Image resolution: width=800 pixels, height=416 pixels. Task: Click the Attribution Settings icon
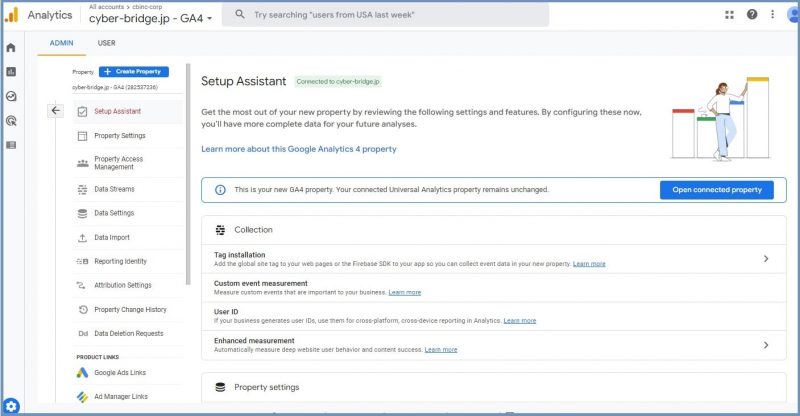tap(81, 285)
